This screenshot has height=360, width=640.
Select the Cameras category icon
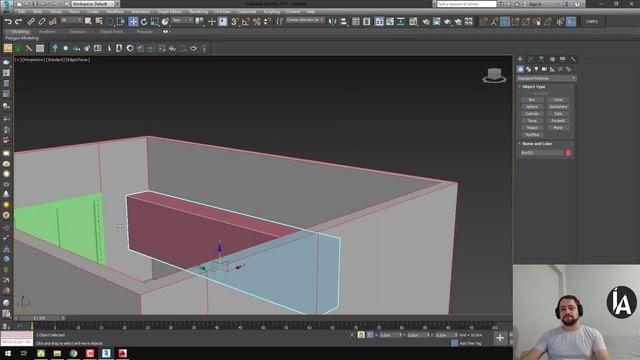pos(544,69)
